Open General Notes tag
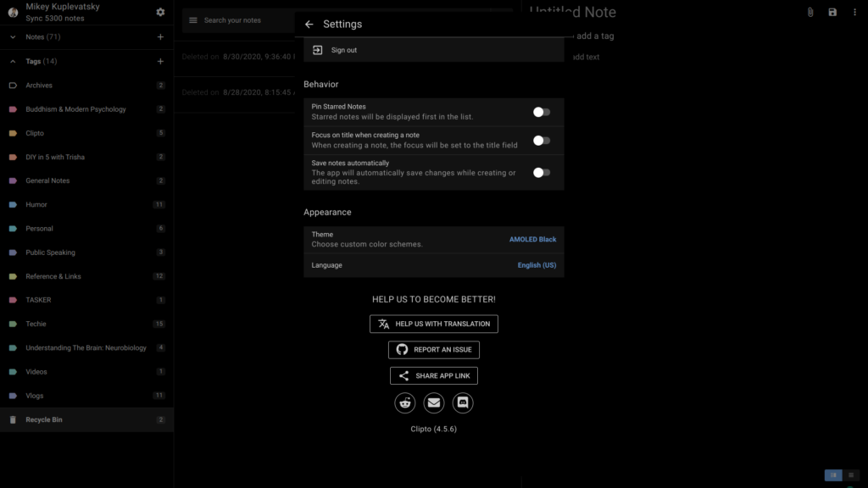The image size is (868, 488). tap(87, 181)
